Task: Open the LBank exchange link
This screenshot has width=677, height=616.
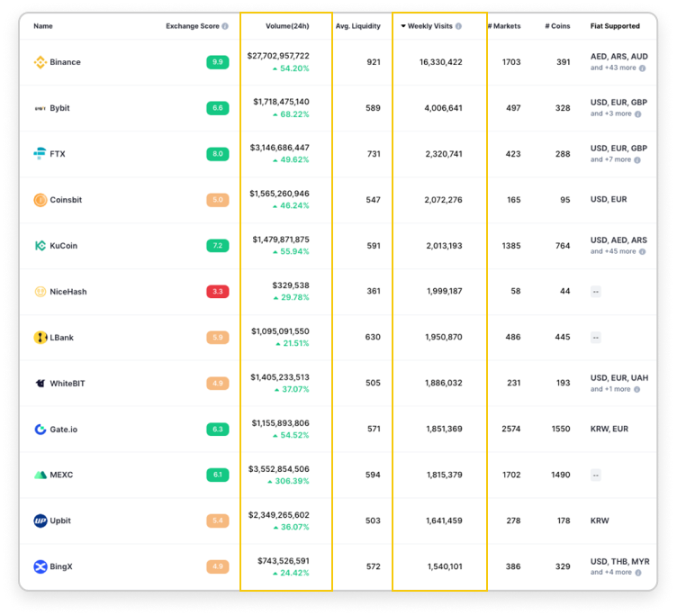Action: 62,338
